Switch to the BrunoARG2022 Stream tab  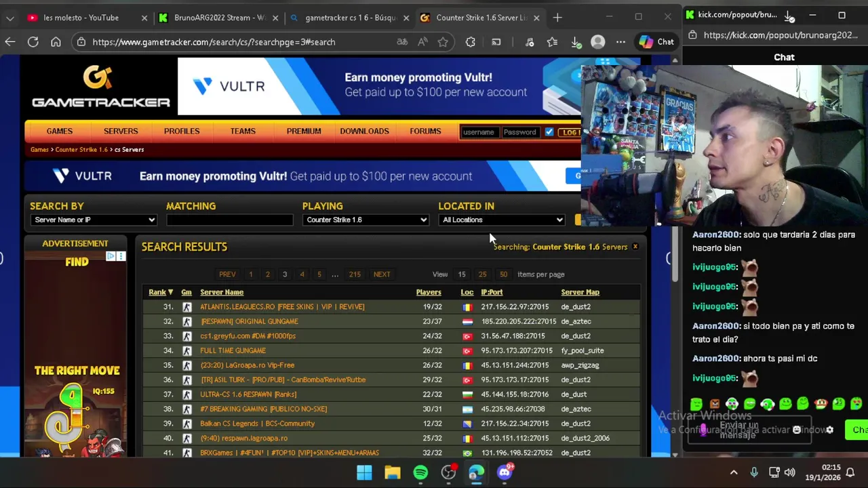point(218,18)
